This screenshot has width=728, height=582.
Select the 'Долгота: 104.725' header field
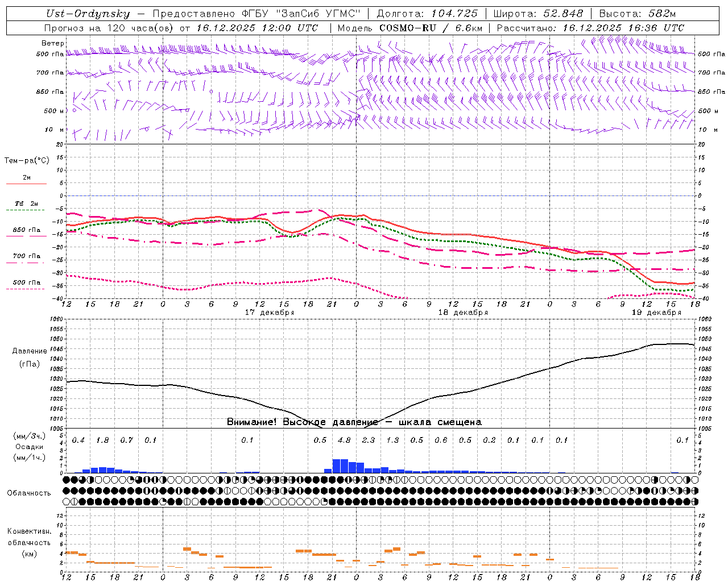427,14
